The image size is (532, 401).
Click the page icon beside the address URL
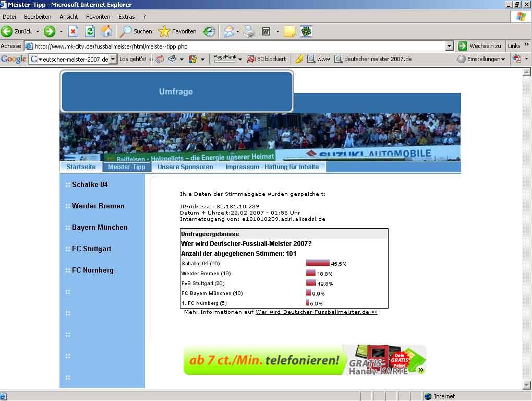(29, 46)
